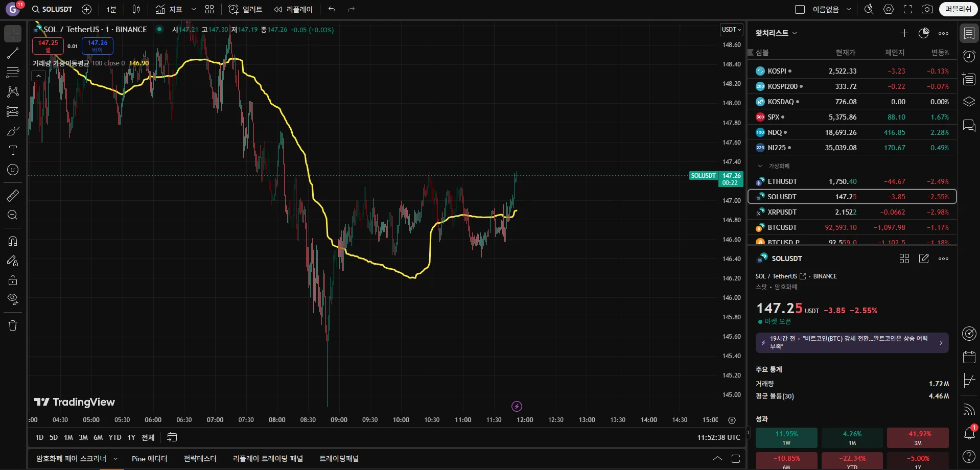Expand the bottom panel upward
980x470 pixels.
717,458
